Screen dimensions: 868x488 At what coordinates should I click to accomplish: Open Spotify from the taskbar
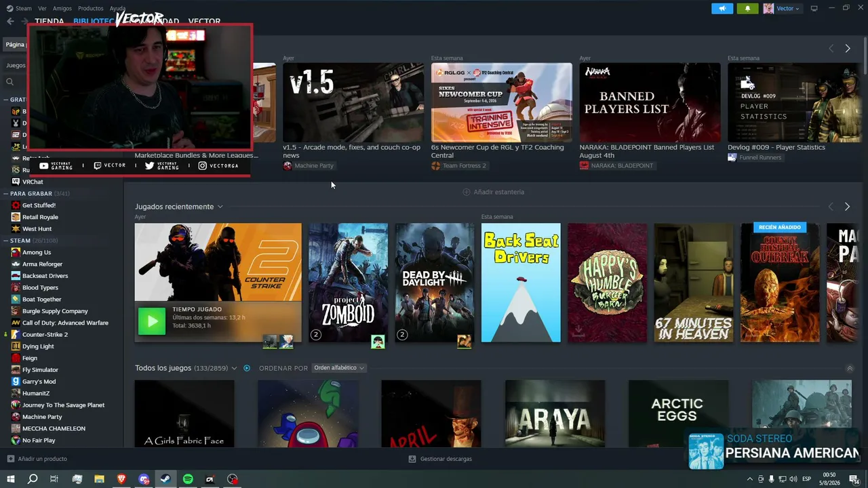click(188, 479)
